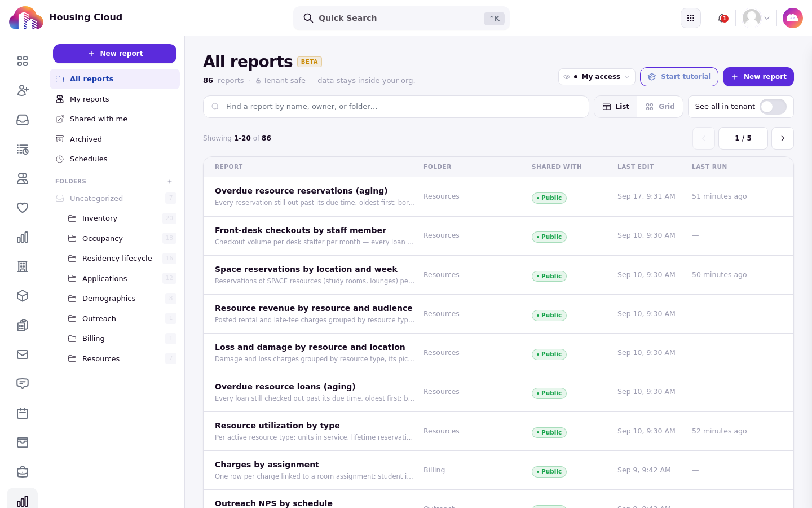Open the mail envelope icon in left rail

[x=23, y=354]
